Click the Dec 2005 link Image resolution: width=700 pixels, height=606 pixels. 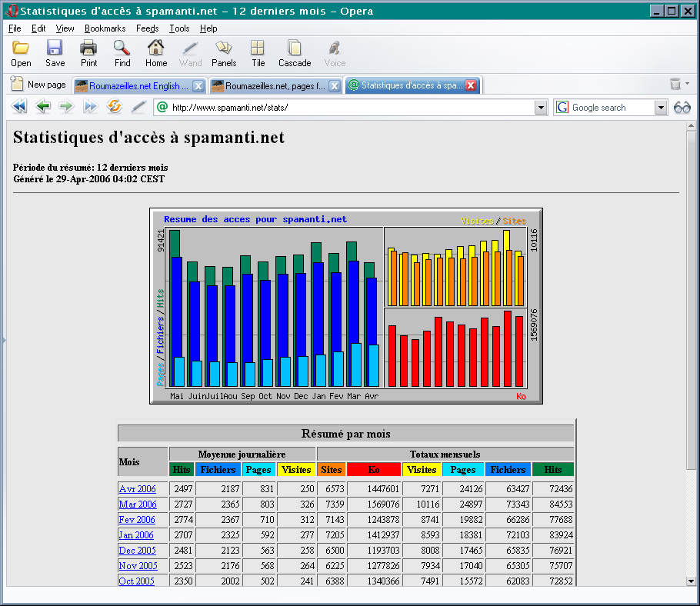click(x=138, y=550)
